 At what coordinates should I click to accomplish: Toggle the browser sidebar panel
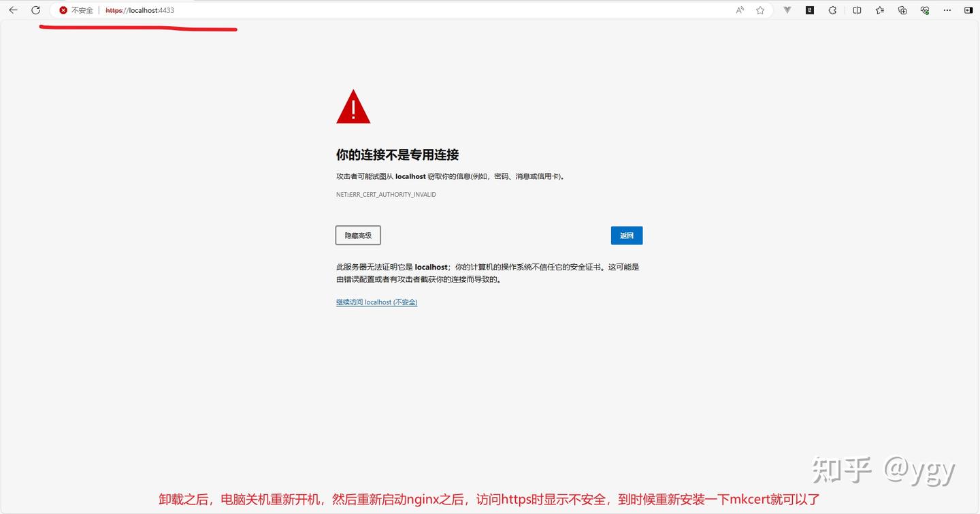[x=969, y=10]
